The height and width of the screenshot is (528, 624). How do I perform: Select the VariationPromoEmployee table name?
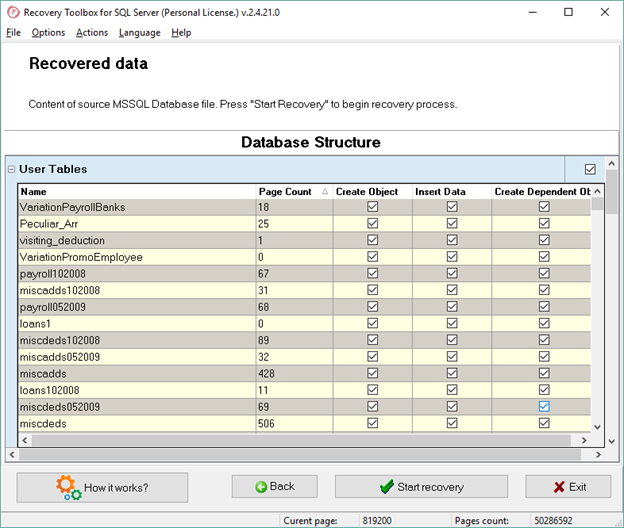[x=81, y=257]
